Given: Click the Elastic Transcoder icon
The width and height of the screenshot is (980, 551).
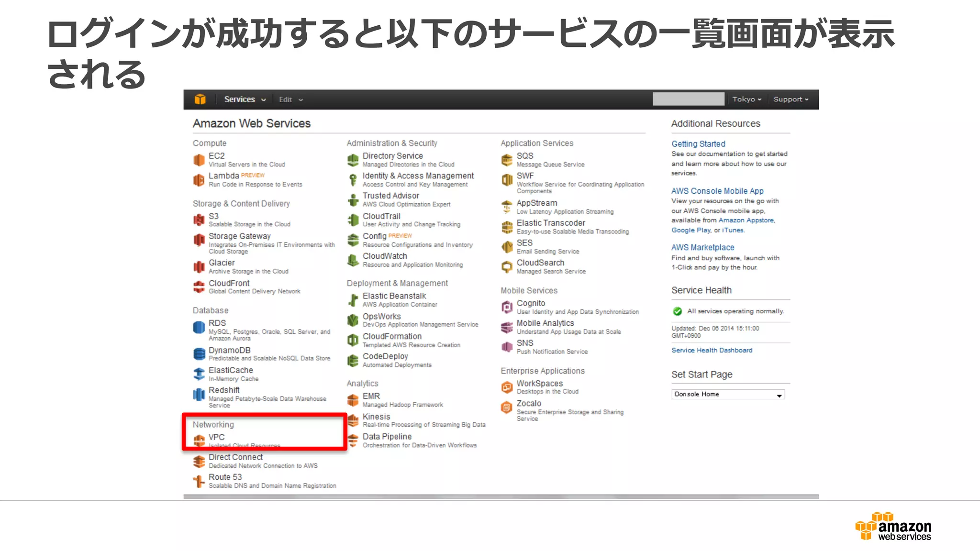Looking at the screenshot, I should click(x=507, y=227).
